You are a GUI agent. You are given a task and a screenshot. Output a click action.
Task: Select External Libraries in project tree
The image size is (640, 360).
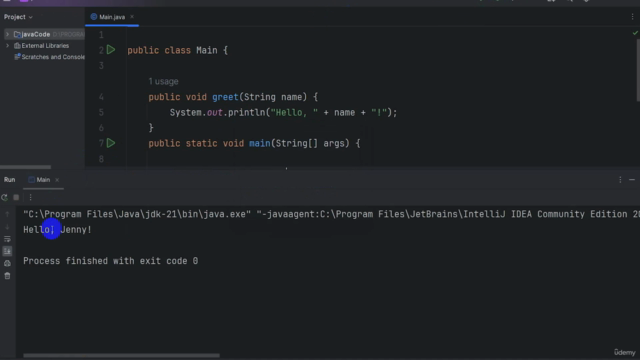(x=42, y=46)
